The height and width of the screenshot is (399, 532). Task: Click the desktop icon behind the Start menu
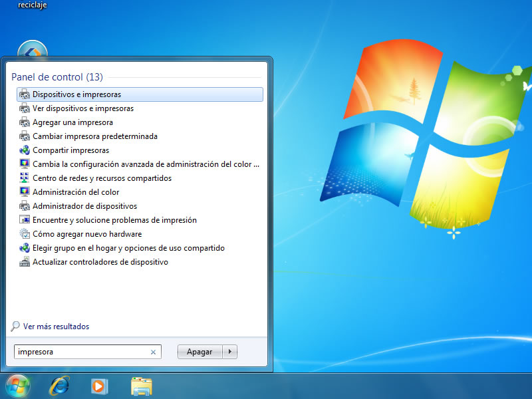tap(33, 48)
